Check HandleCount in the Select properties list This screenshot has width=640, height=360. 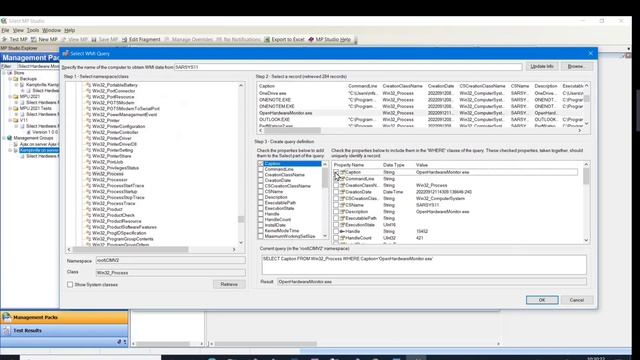click(260, 220)
